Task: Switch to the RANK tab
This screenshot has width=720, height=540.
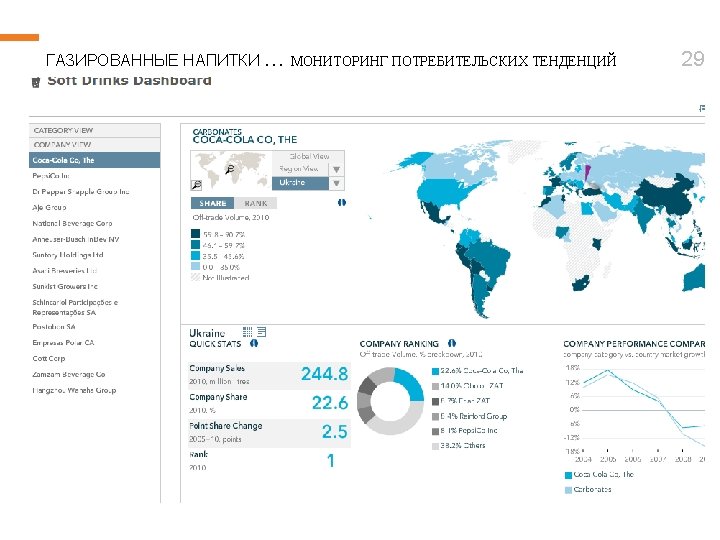Action: pyautogui.click(x=255, y=203)
